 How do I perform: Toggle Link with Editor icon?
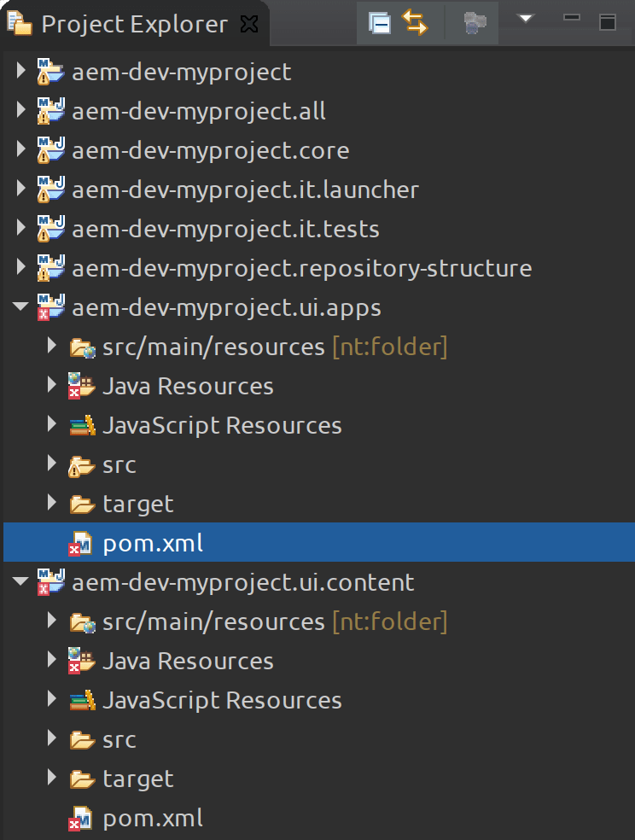click(x=415, y=22)
